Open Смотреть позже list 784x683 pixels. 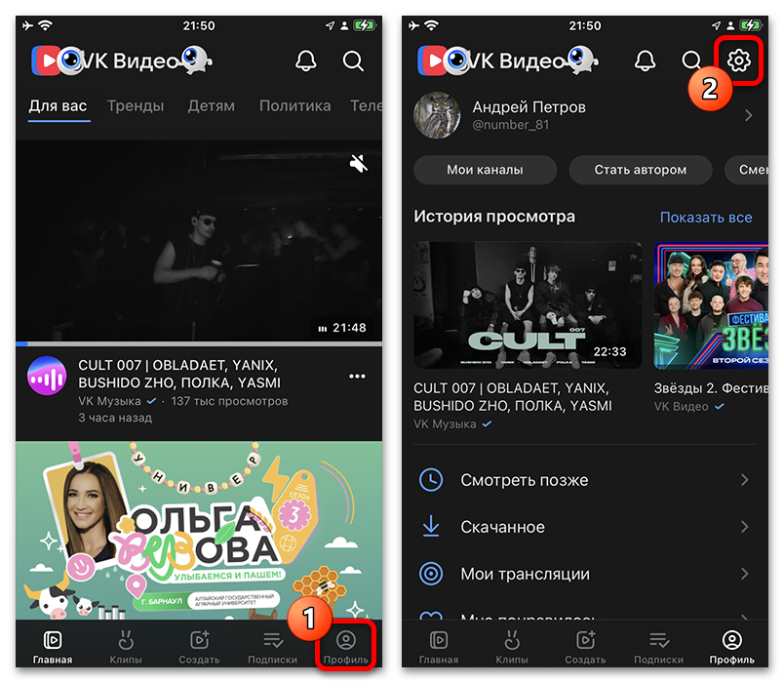point(584,480)
